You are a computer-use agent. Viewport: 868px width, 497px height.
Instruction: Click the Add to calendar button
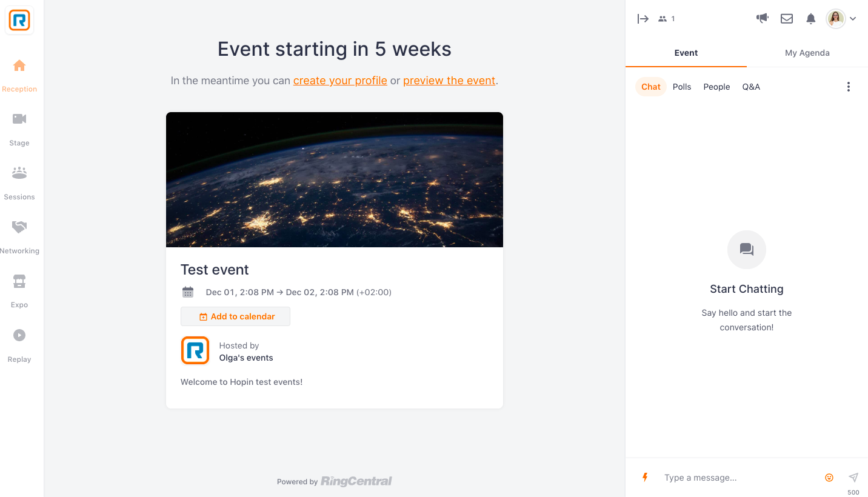235,316
